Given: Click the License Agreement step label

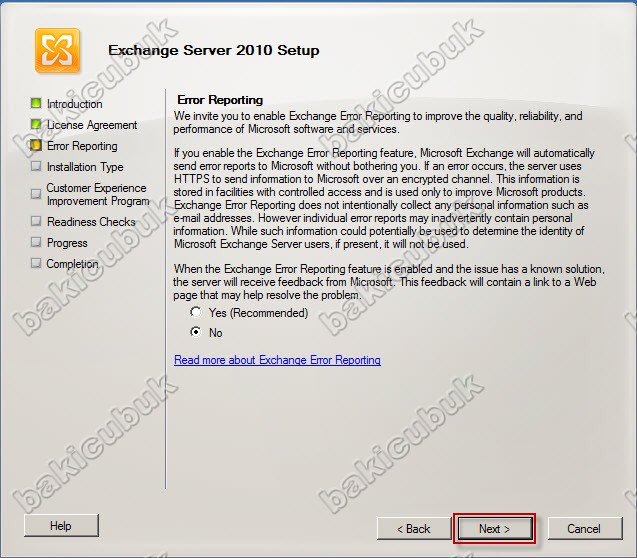Looking at the screenshot, I should (x=92, y=125).
